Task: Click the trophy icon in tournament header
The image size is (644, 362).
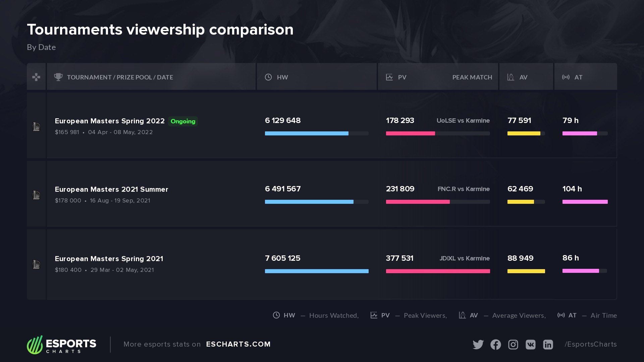Action: (x=58, y=77)
